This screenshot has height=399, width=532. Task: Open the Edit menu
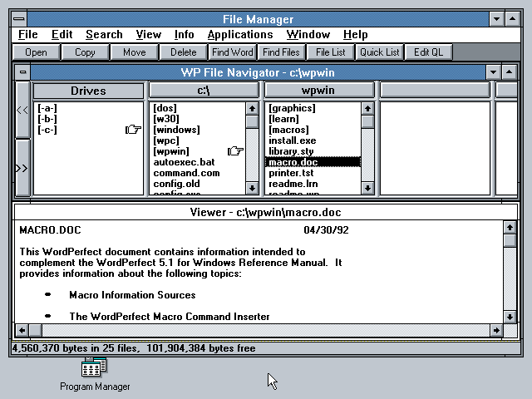[x=62, y=34]
